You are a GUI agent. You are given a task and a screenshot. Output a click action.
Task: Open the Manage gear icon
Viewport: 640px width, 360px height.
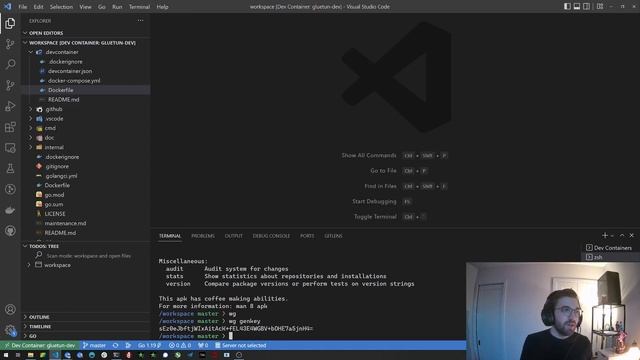click(x=10, y=330)
